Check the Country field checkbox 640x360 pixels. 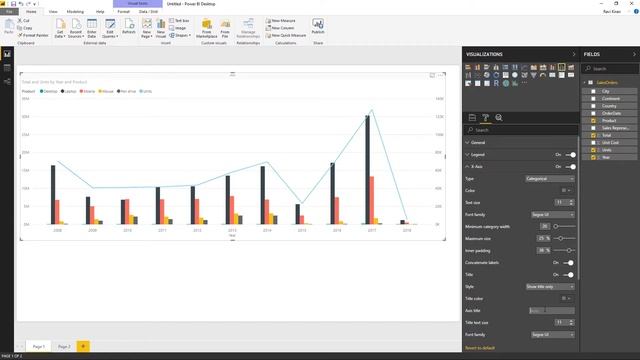(x=593, y=106)
